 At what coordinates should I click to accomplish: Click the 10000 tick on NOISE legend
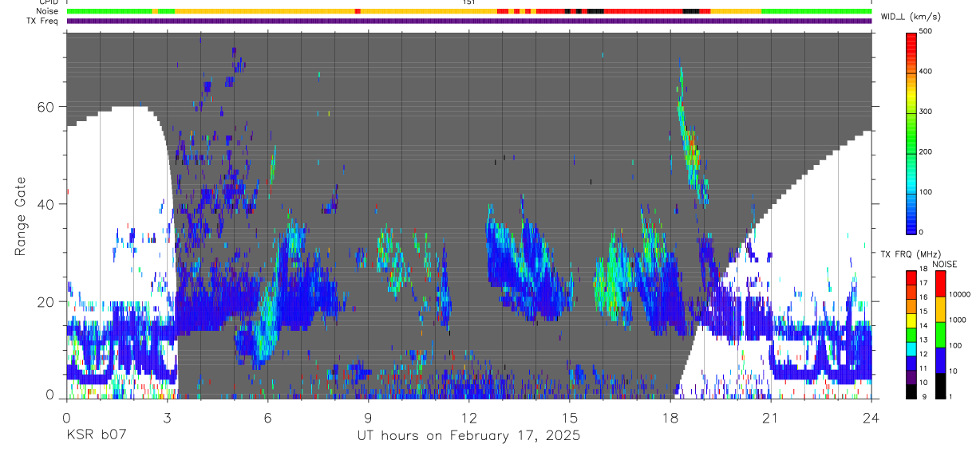(x=960, y=294)
